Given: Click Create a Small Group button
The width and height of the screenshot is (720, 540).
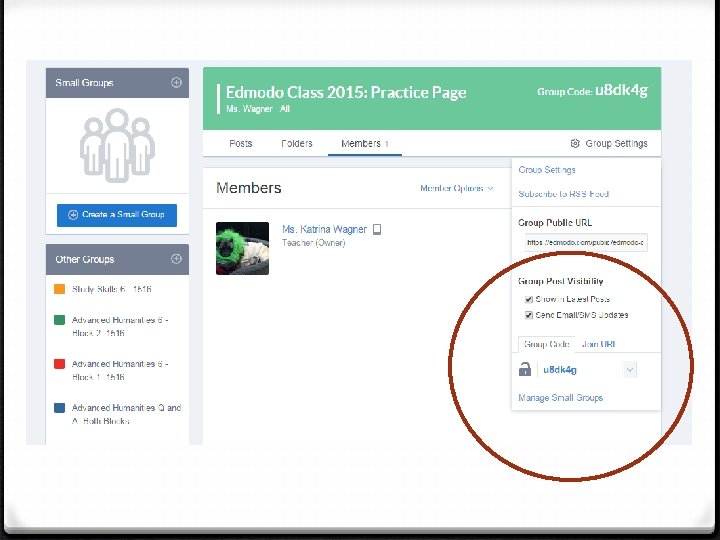Looking at the screenshot, I should [x=117, y=215].
